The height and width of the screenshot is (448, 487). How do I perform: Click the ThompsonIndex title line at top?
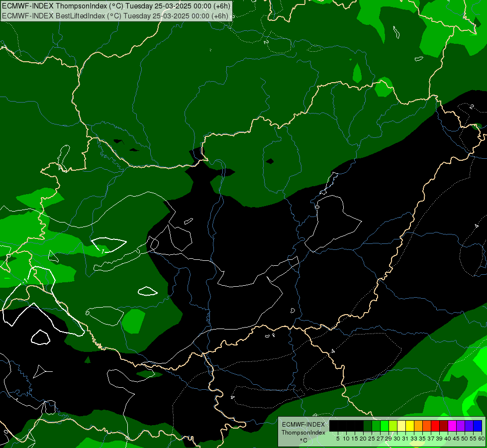(116, 5)
